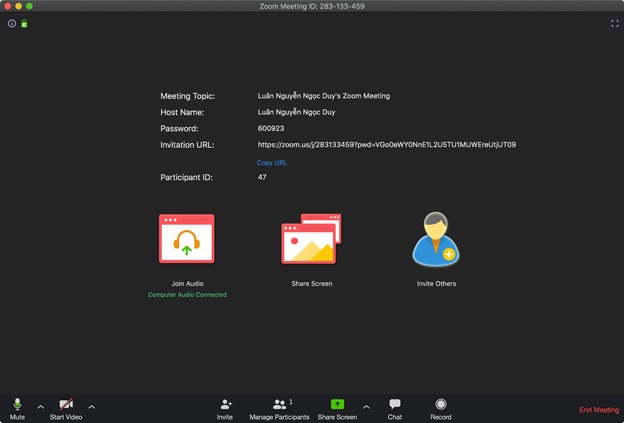Click the invitation URL text
The image size is (624, 423).
coord(386,145)
